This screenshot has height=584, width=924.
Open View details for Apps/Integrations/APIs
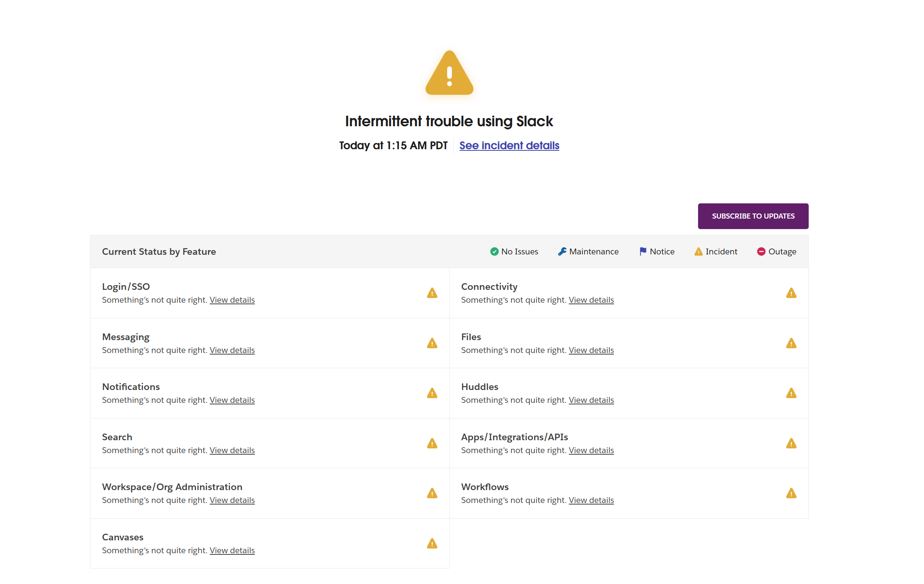click(x=591, y=450)
